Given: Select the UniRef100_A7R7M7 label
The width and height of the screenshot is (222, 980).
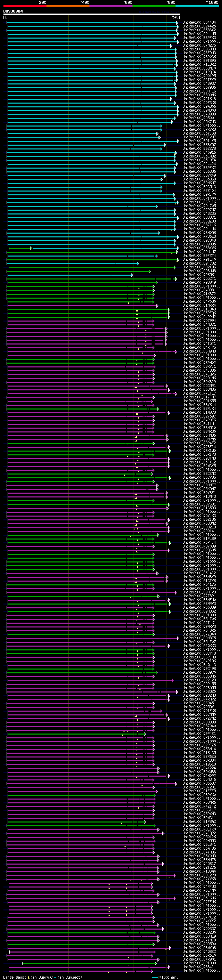Looking at the screenshot, I should [199, 210].
